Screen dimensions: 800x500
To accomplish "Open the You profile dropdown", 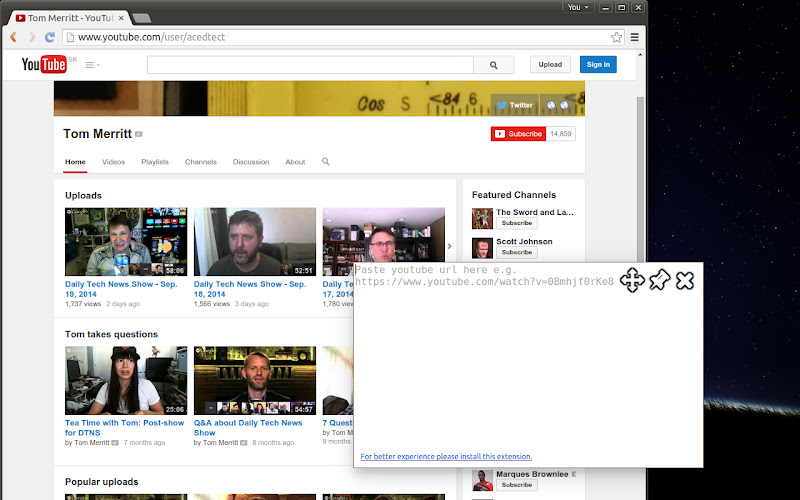I will point(578,7).
